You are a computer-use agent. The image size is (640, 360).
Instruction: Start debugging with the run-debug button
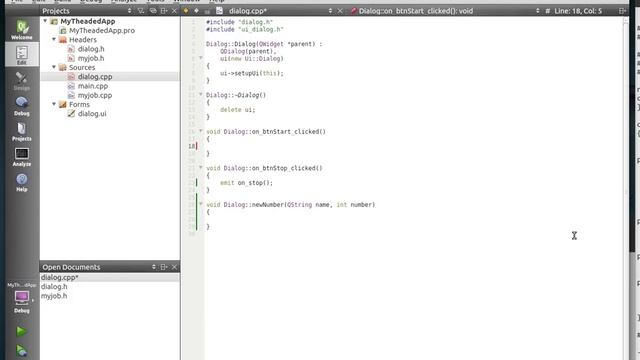21,351
